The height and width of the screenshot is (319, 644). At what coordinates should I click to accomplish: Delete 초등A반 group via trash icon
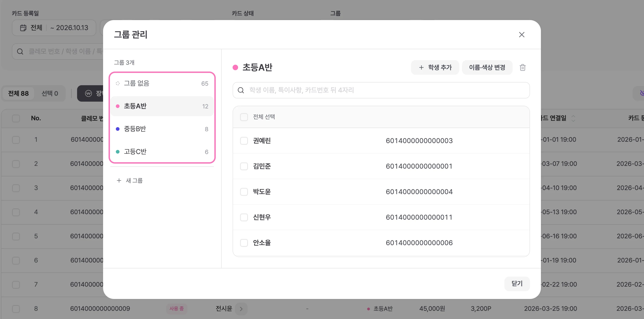click(x=522, y=67)
